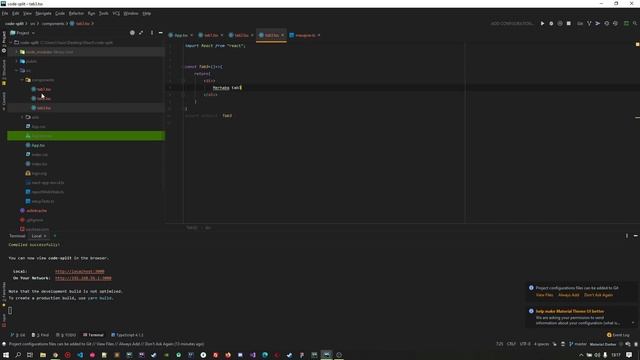Add a new terminal session with the plus icon
This screenshot has width=640, height=360.
click(55, 236)
